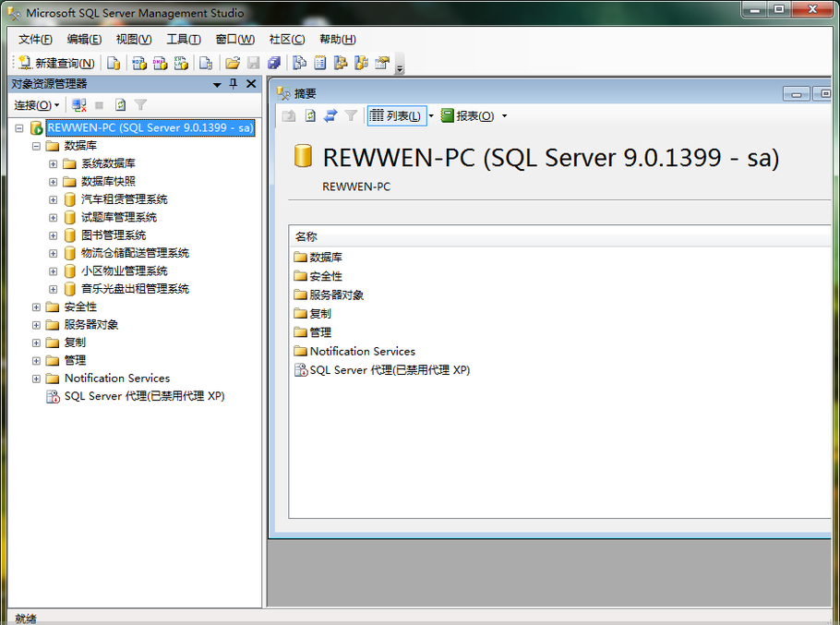Open the 窗口(W) menu
Screen dimensions: 840x625
[235, 39]
